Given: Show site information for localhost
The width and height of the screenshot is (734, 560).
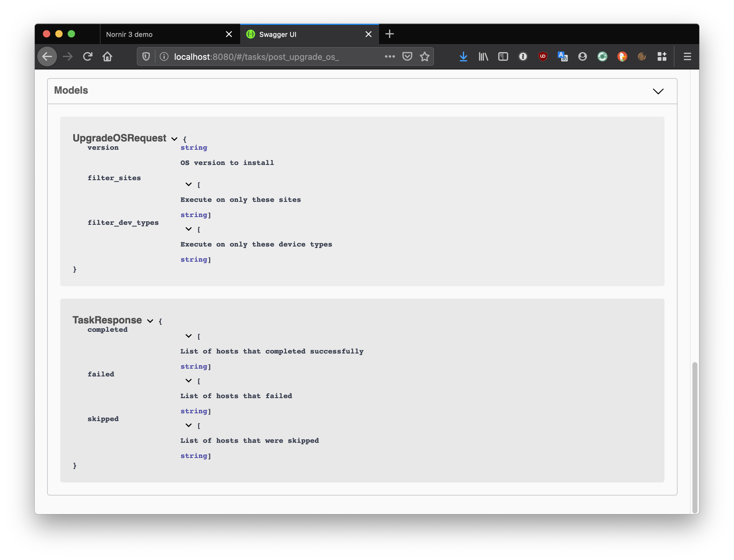Looking at the screenshot, I should click(x=164, y=57).
